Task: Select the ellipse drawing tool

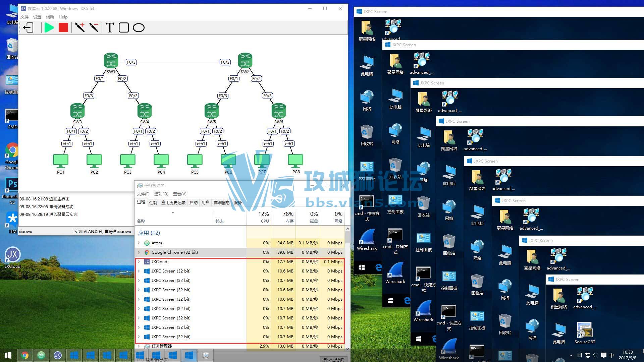Action: [139, 27]
